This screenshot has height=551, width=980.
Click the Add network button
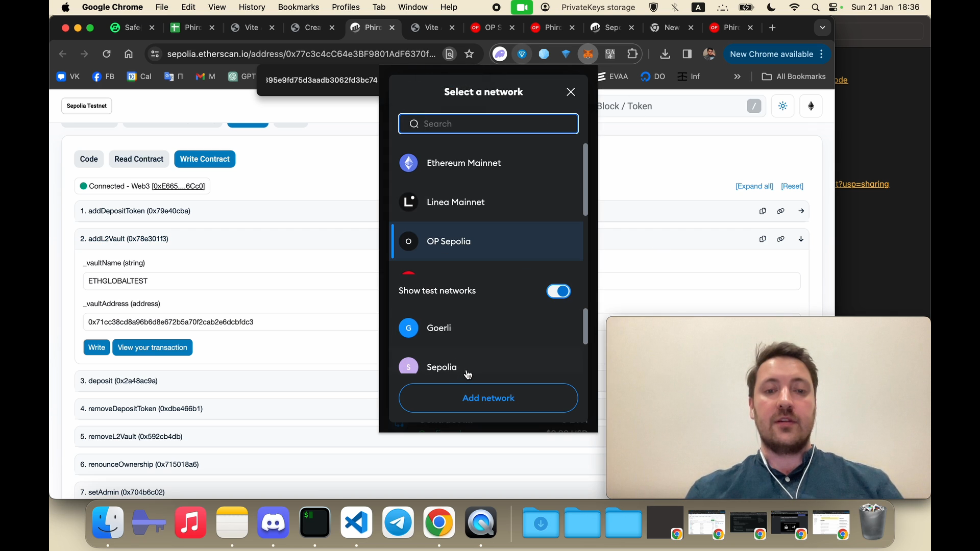click(488, 398)
